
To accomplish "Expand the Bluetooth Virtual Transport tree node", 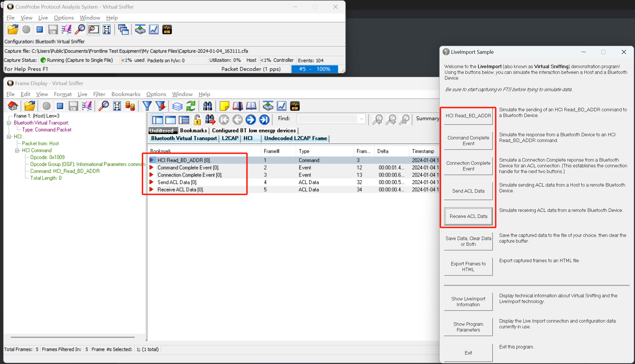I will [9, 123].
